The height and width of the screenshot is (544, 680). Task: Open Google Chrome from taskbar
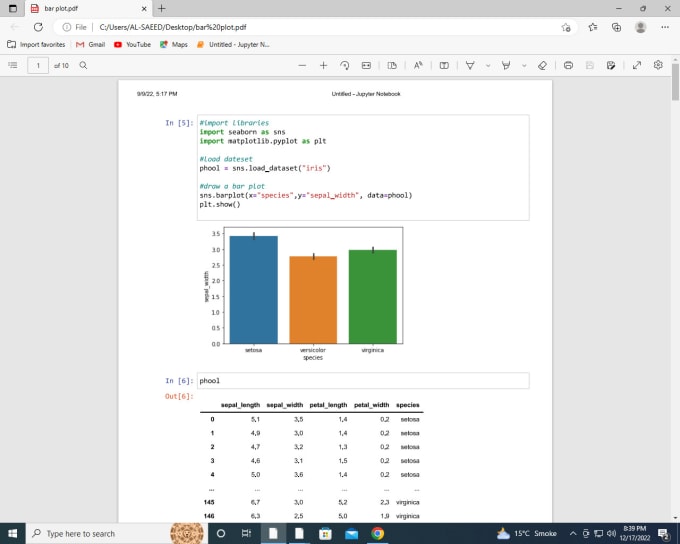pos(377,533)
